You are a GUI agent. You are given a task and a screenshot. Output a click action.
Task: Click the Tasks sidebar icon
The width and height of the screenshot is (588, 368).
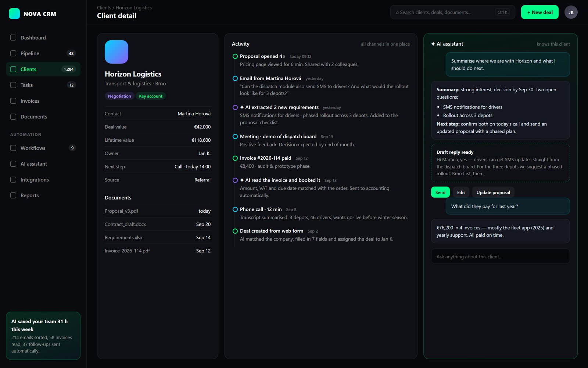click(13, 85)
